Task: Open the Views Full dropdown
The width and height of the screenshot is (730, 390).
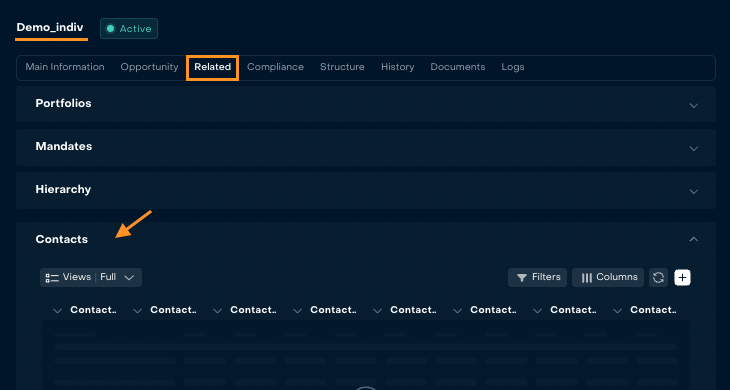Action: click(x=91, y=277)
